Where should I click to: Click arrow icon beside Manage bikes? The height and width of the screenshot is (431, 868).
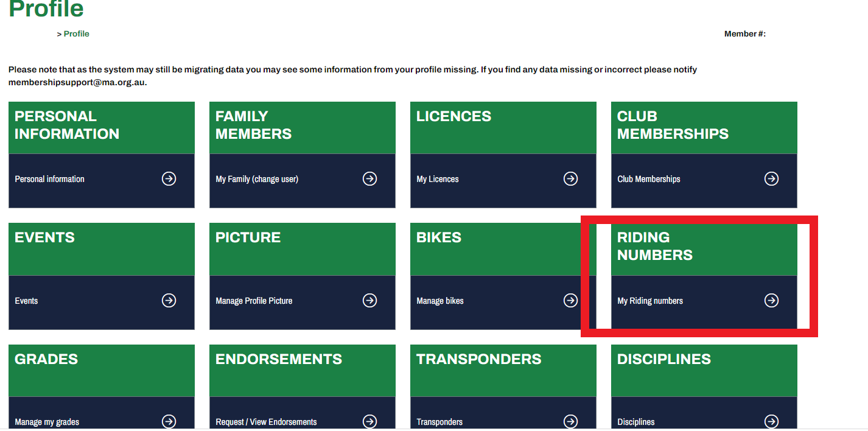pos(570,301)
